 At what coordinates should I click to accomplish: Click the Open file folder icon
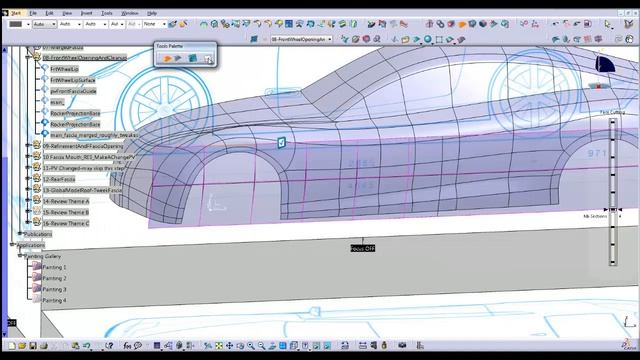pos(22,346)
